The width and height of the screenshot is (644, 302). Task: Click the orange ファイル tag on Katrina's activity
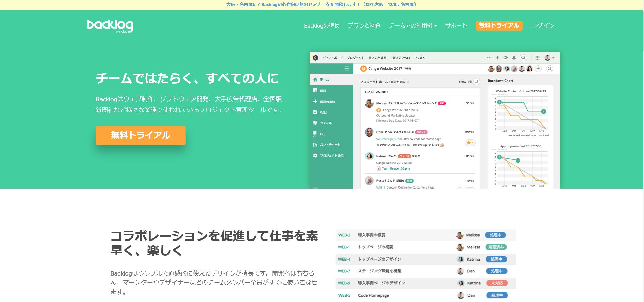(404, 156)
